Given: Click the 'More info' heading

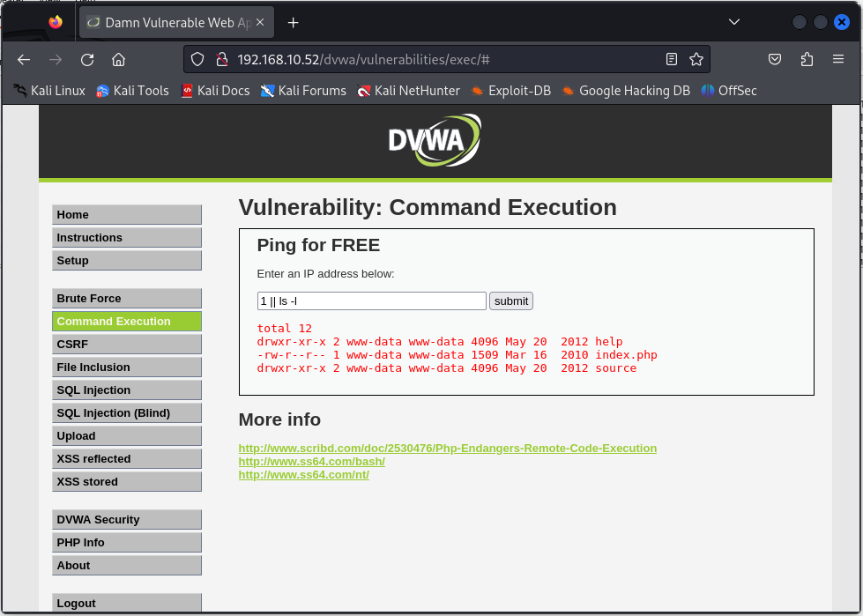Looking at the screenshot, I should point(279,419).
